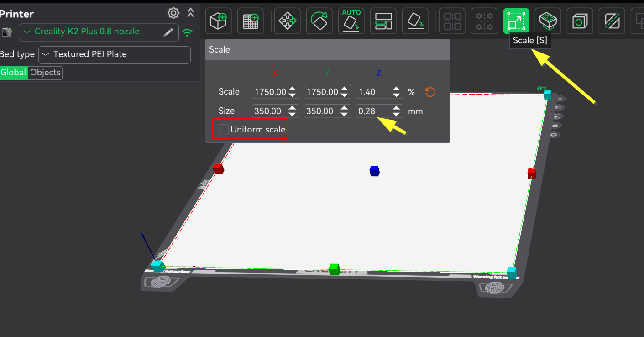Toggle the plate lock icon beside the bed
The height and width of the screenshot is (337, 644).
coord(555,126)
